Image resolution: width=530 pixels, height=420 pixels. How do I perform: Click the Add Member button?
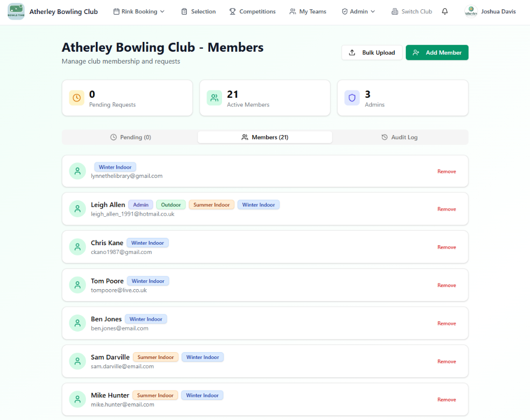tap(437, 53)
